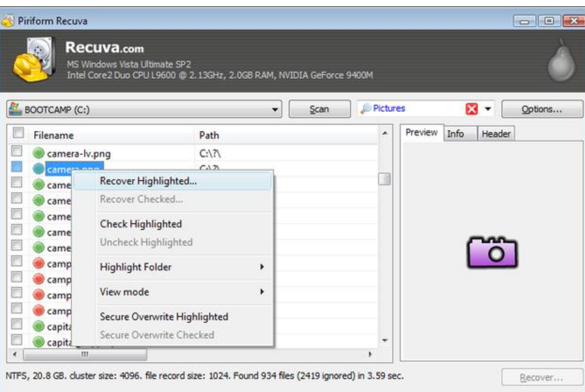
Task: Select the Preview tab
Action: point(422,132)
